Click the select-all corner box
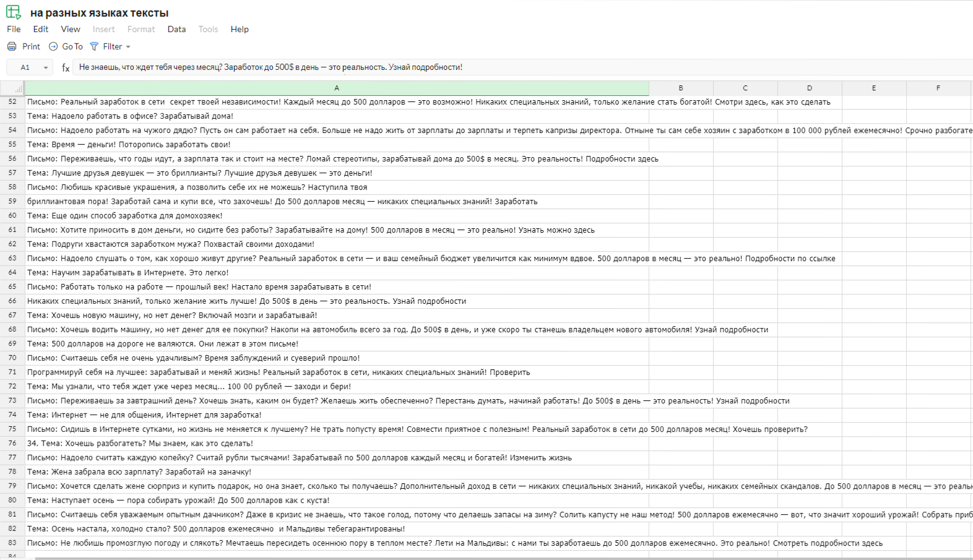Image resolution: width=973 pixels, height=560 pixels. click(12, 88)
